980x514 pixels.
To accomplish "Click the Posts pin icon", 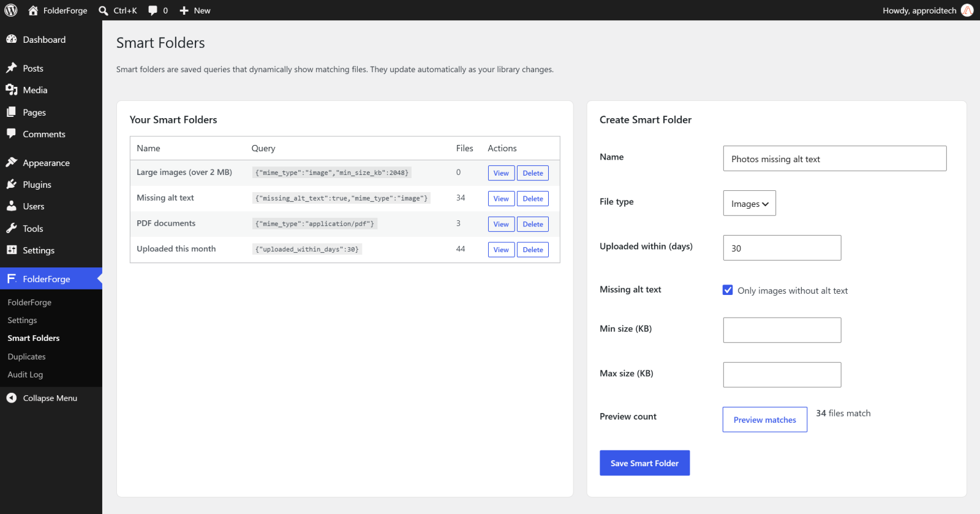I will coord(12,68).
